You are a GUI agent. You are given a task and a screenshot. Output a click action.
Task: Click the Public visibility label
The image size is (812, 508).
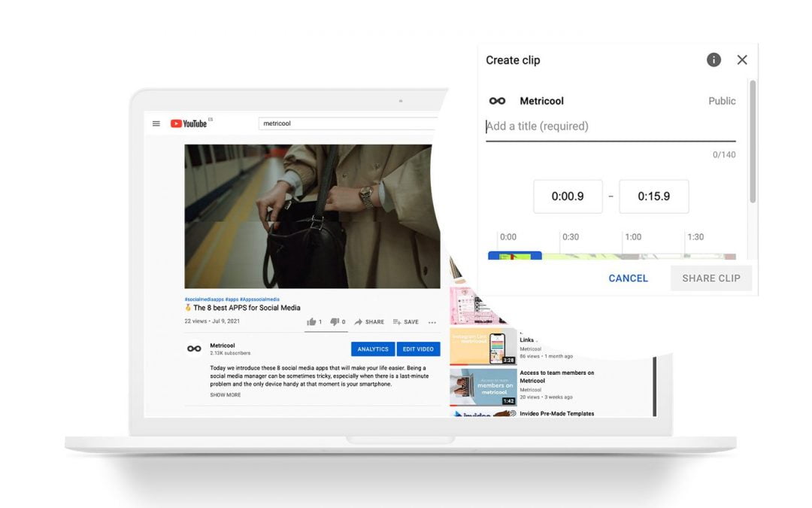point(722,101)
